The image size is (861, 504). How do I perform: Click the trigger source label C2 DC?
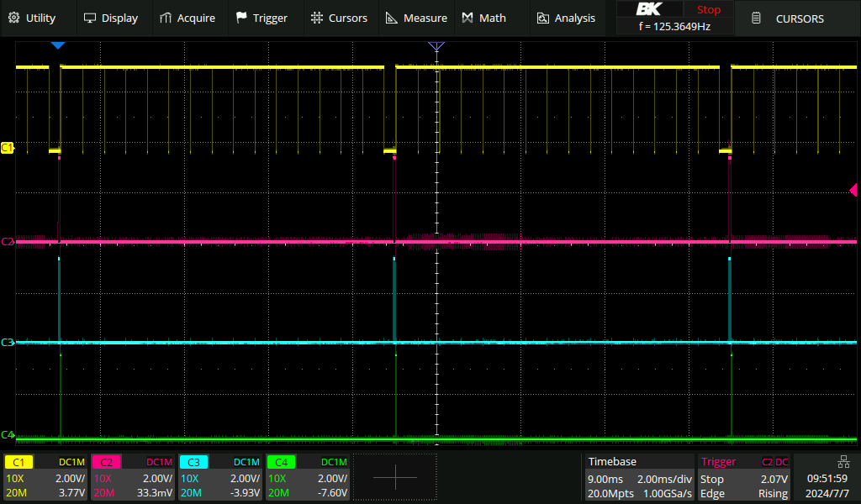774,462
